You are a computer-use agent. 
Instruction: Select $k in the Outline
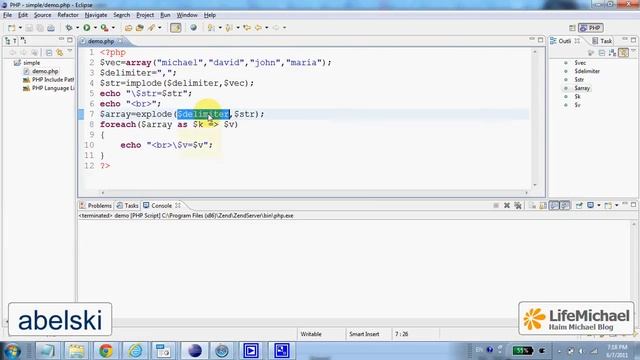(x=577, y=97)
